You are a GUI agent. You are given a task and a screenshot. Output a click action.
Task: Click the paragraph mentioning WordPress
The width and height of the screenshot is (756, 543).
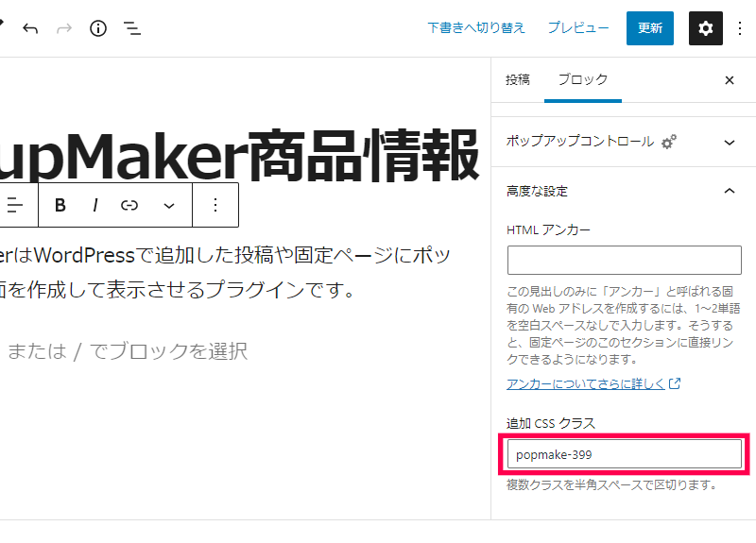click(x=225, y=273)
